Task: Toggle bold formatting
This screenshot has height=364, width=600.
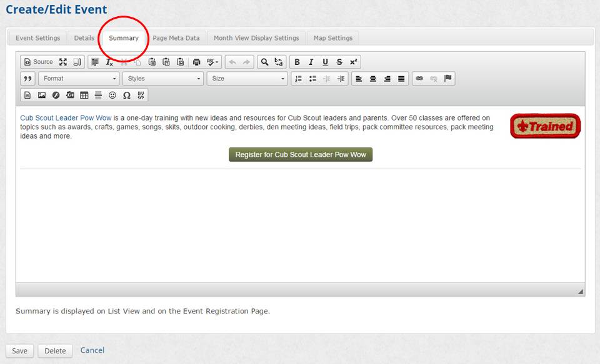Action: (297, 62)
